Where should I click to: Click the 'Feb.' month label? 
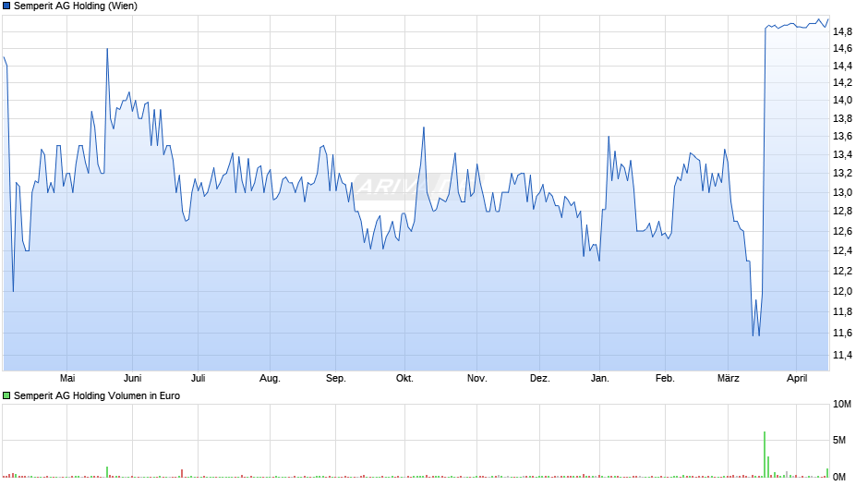(x=665, y=379)
